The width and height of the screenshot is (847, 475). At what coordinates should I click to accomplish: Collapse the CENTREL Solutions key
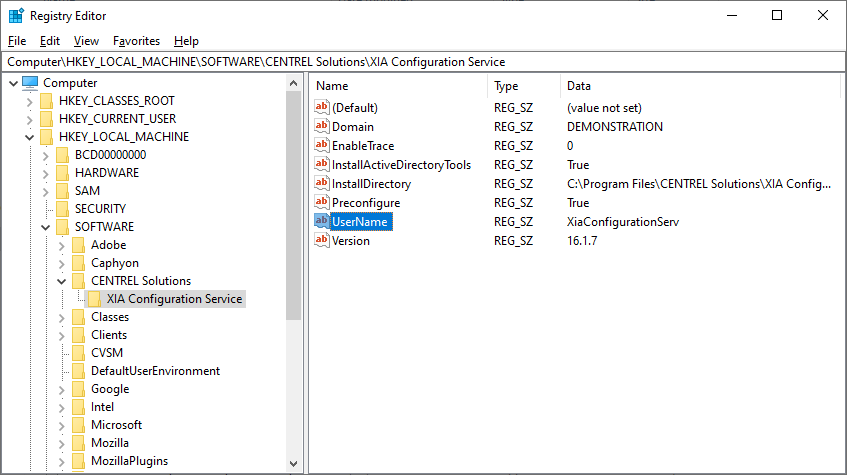62,281
